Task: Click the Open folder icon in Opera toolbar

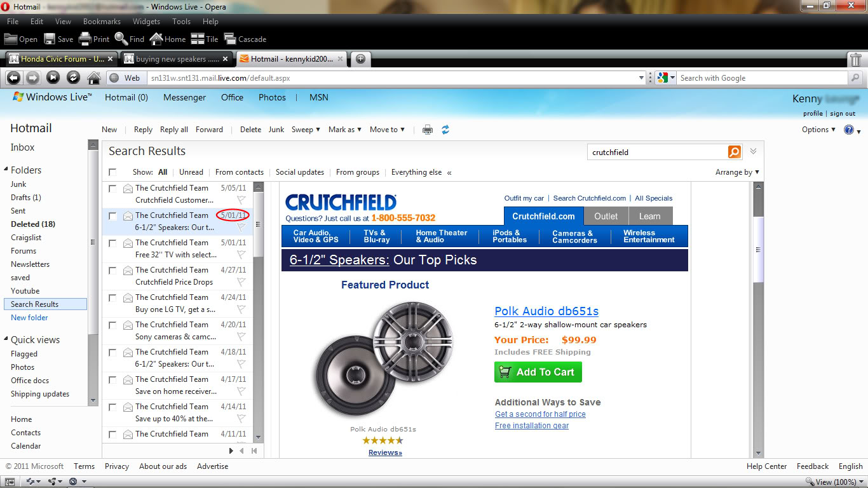Action: [11, 39]
